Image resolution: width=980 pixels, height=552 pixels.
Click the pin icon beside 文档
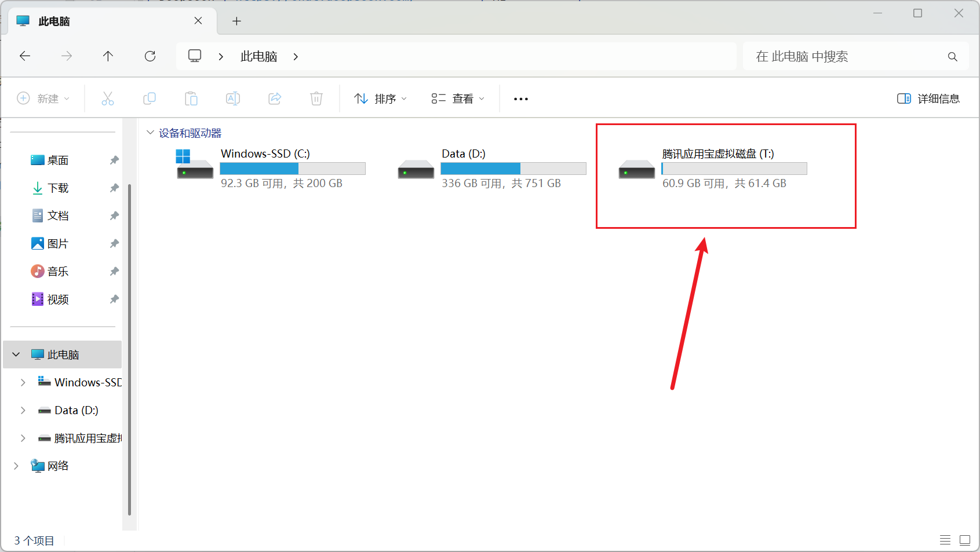click(x=114, y=215)
